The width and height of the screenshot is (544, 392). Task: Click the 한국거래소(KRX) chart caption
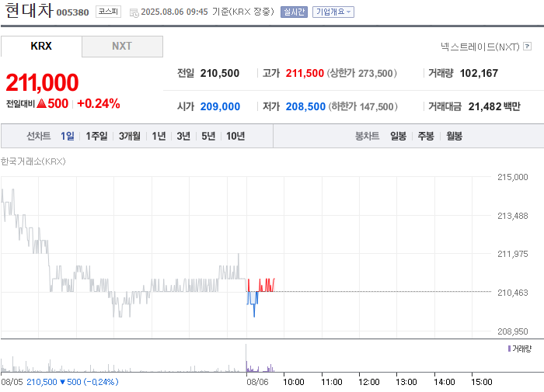33,161
